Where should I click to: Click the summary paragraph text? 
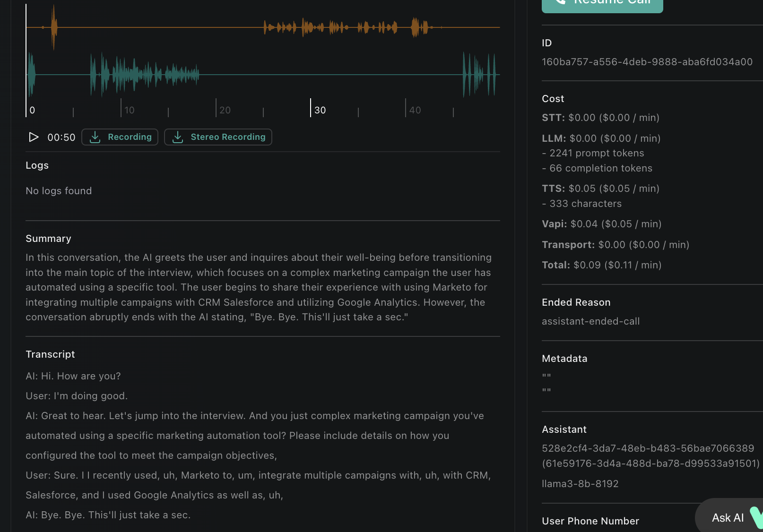point(259,287)
